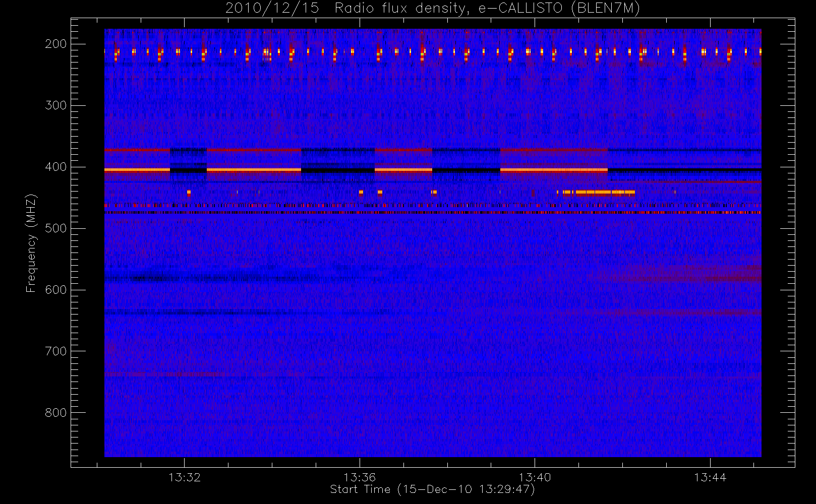Click the 500 frequency tick label

coord(56,228)
